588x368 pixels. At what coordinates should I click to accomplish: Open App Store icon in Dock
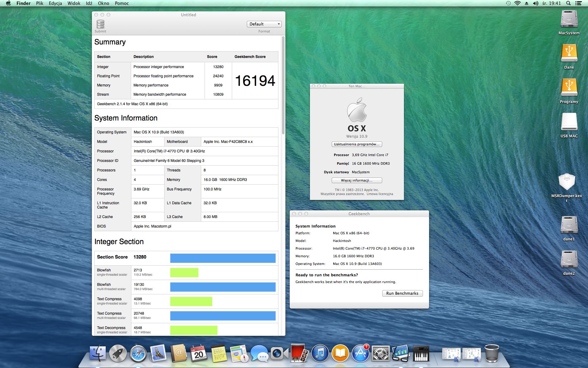(x=360, y=353)
